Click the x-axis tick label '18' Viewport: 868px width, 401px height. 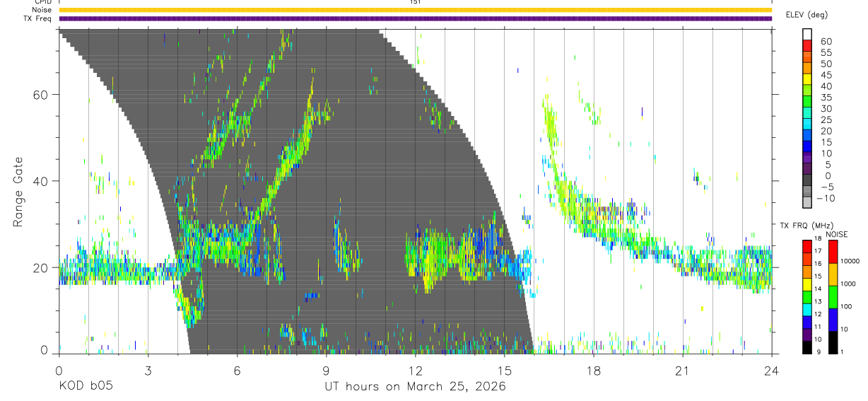(593, 371)
